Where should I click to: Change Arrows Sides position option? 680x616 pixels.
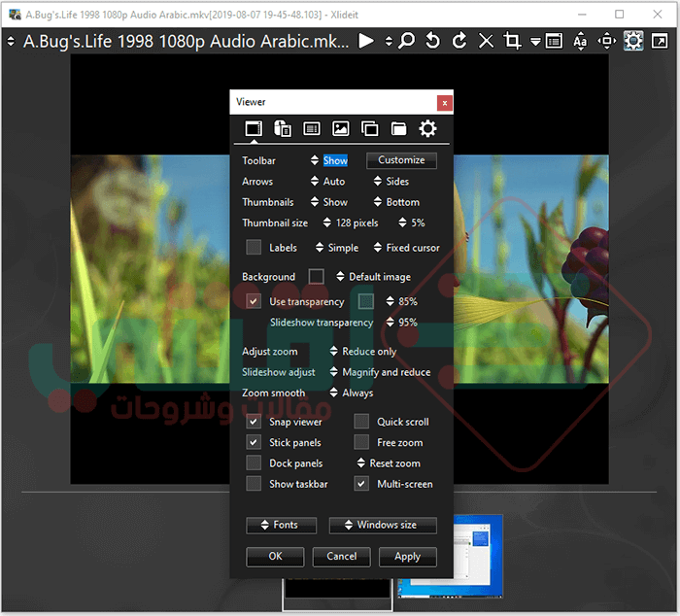(x=391, y=182)
